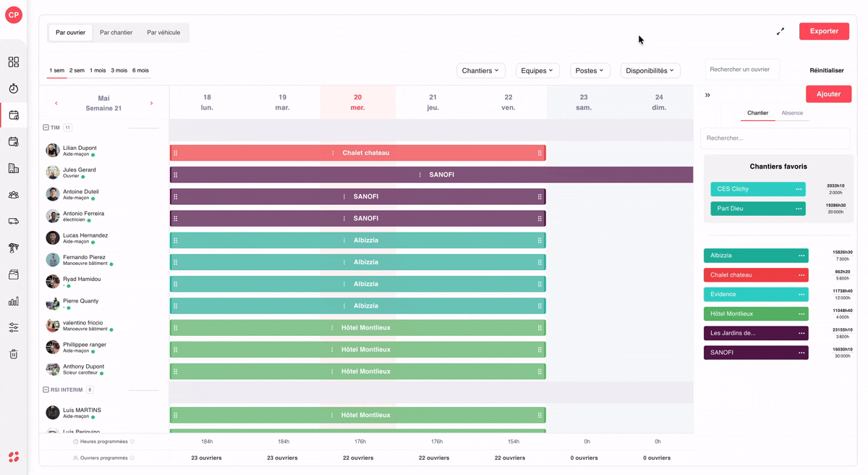Go to the previous week arrow
868x475 pixels.
pos(56,103)
